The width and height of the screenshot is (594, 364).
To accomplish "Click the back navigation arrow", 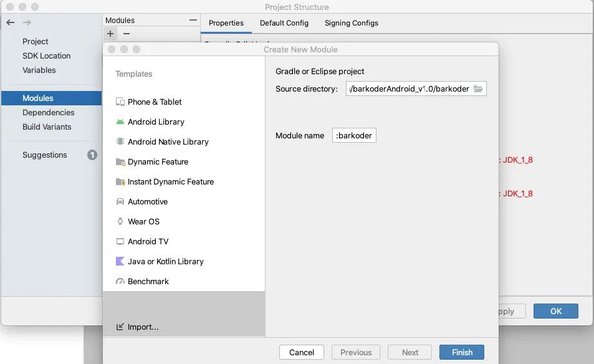I will (9, 22).
